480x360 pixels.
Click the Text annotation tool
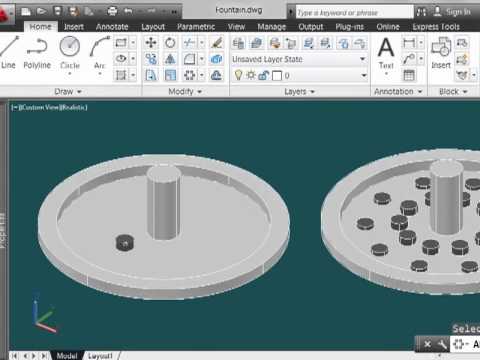click(x=386, y=53)
